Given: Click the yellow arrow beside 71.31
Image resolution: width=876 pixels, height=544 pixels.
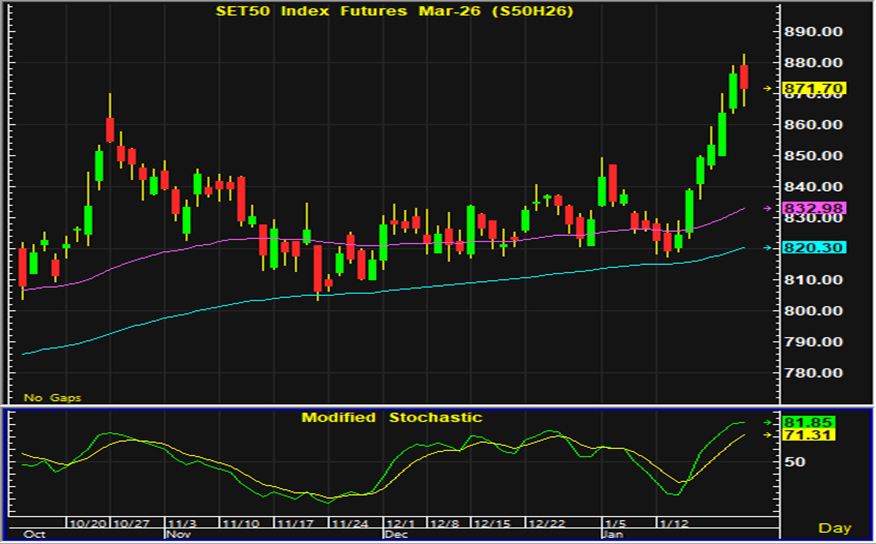Looking at the screenshot, I should pos(768,435).
